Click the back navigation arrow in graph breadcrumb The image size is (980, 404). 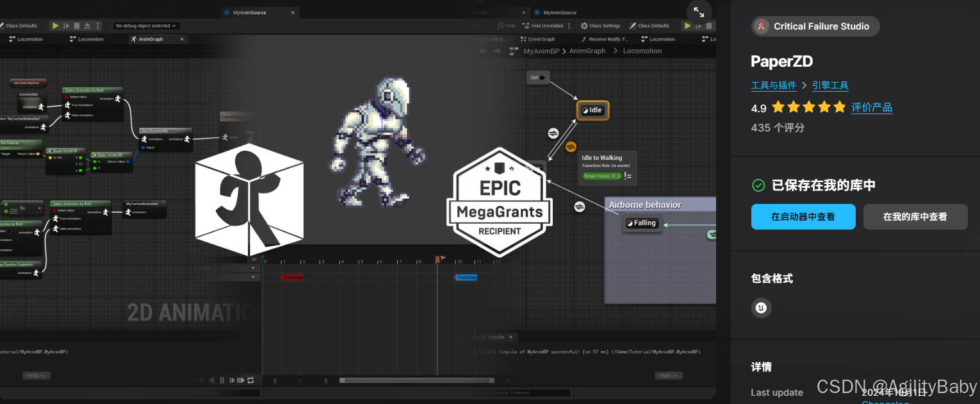(483, 51)
